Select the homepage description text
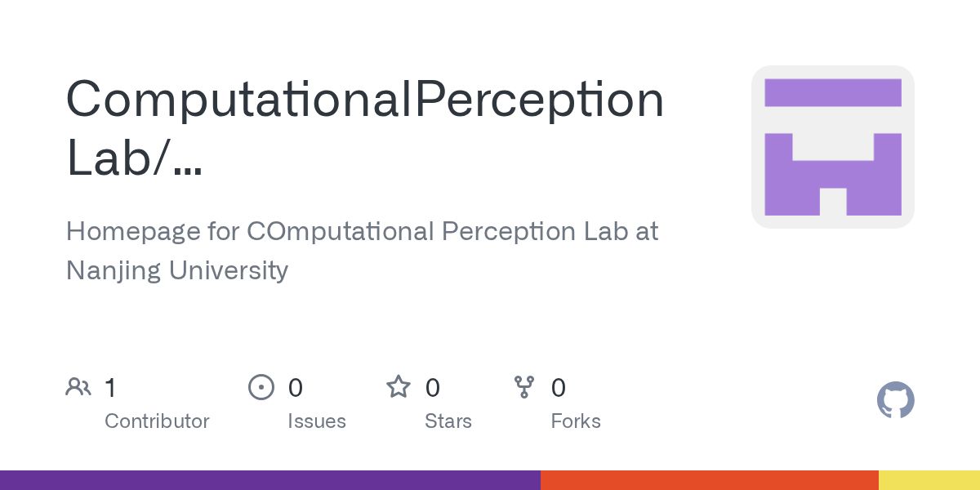The width and height of the screenshot is (980, 490). [362, 250]
